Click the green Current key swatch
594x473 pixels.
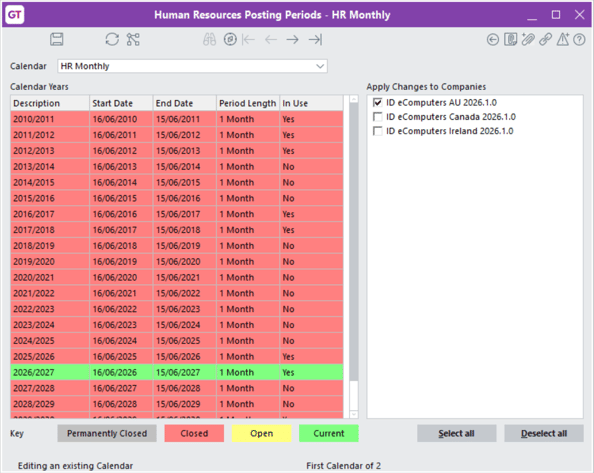(x=328, y=433)
